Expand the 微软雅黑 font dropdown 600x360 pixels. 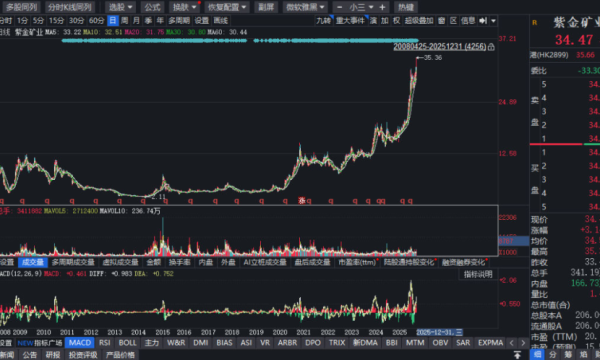(305, 7)
